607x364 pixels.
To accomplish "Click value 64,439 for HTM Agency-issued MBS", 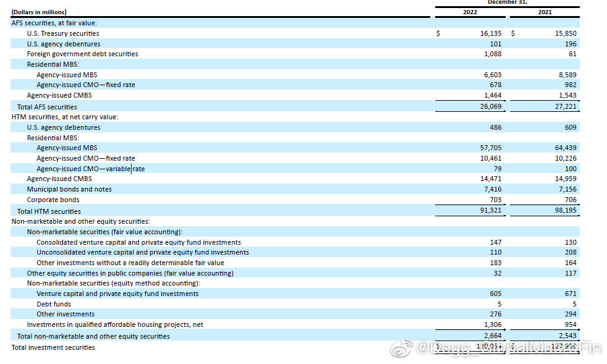I will 566,148.
